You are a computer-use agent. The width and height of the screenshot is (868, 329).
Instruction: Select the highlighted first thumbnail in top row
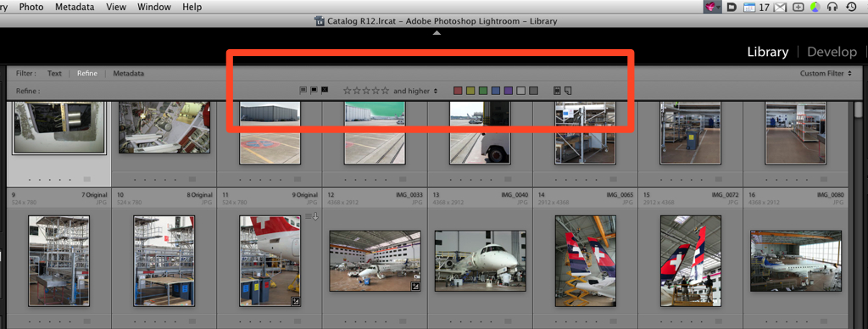tap(58, 127)
